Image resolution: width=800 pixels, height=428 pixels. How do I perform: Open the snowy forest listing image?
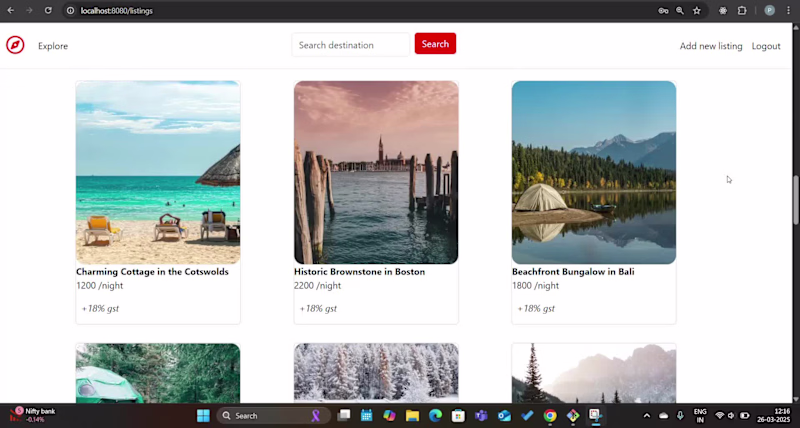coord(376,373)
